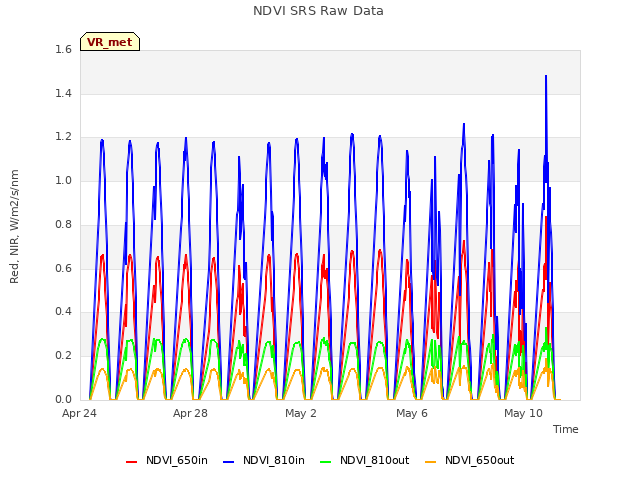Image resolution: width=640 pixels, height=480 pixels.
Task: Click the VR_met annotation label
Action: (x=110, y=42)
